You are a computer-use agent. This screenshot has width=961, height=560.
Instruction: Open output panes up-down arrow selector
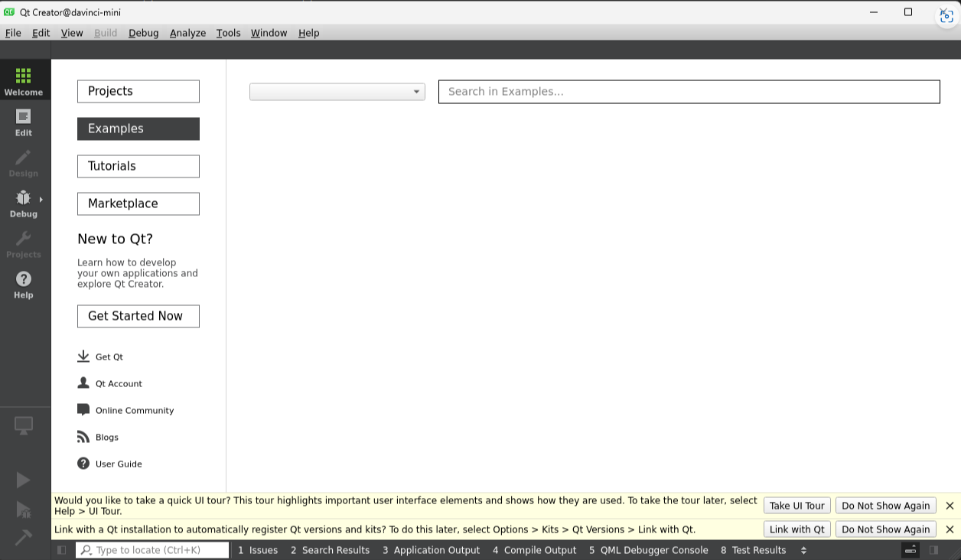point(803,550)
